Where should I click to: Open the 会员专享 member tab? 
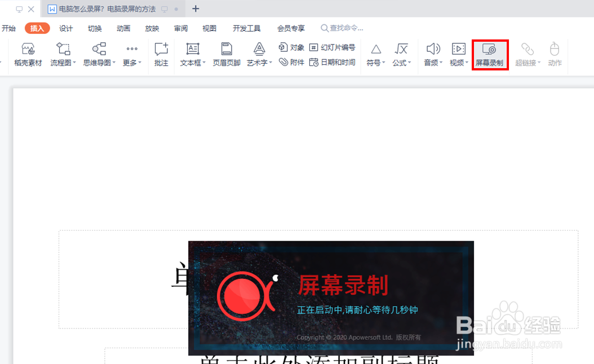(x=291, y=28)
